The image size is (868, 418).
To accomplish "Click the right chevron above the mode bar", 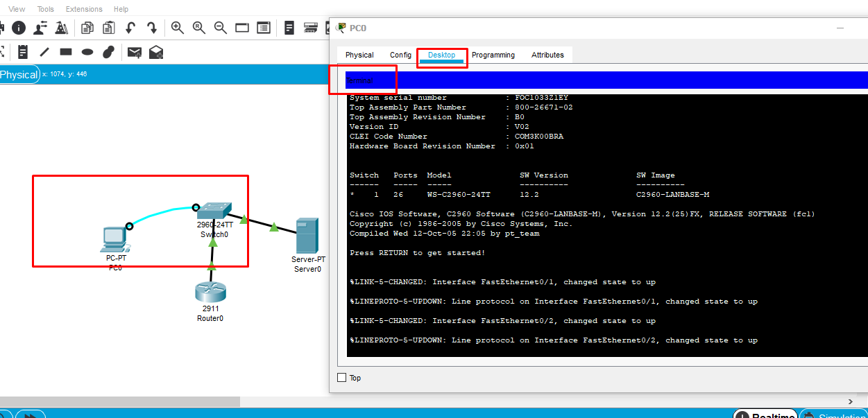I will [x=850, y=401].
